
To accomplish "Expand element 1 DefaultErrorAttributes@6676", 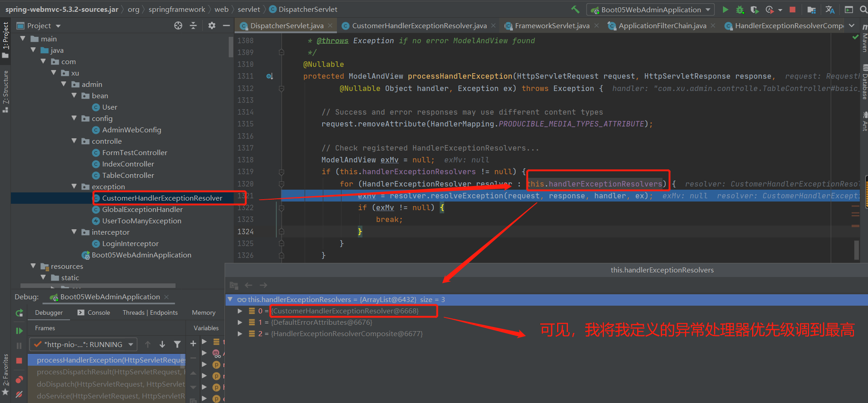I will [240, 322].
